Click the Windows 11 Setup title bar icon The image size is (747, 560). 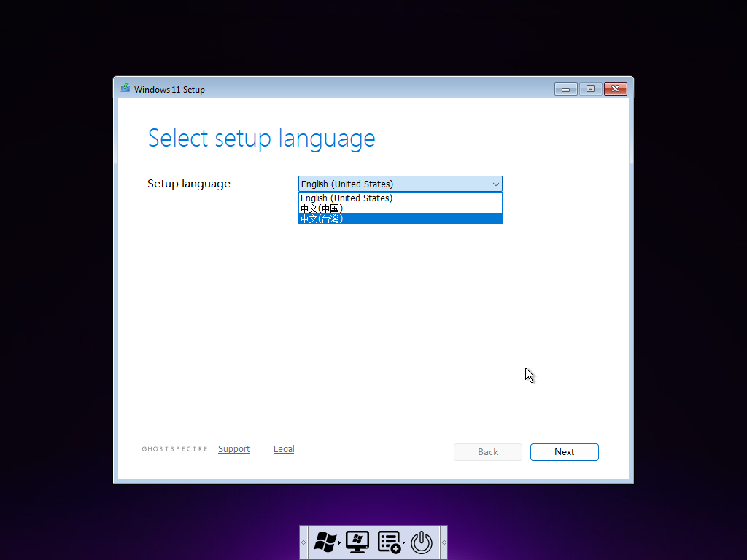(125, 89)
